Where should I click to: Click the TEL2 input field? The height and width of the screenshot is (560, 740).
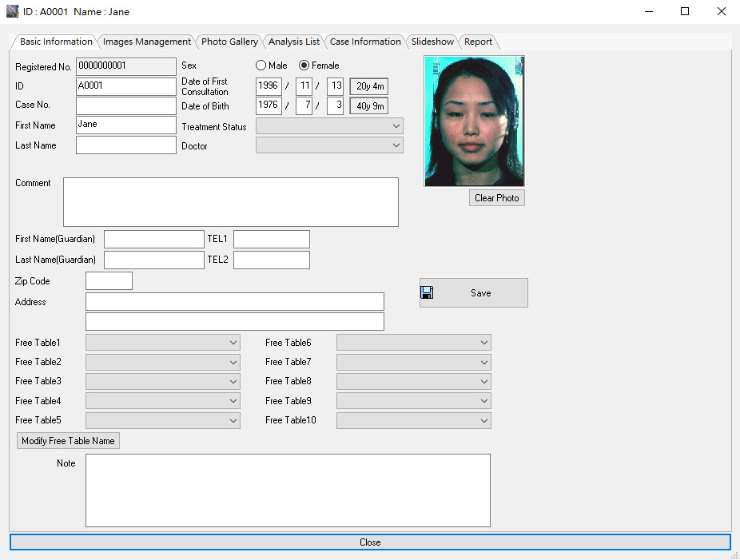[272, 260]
